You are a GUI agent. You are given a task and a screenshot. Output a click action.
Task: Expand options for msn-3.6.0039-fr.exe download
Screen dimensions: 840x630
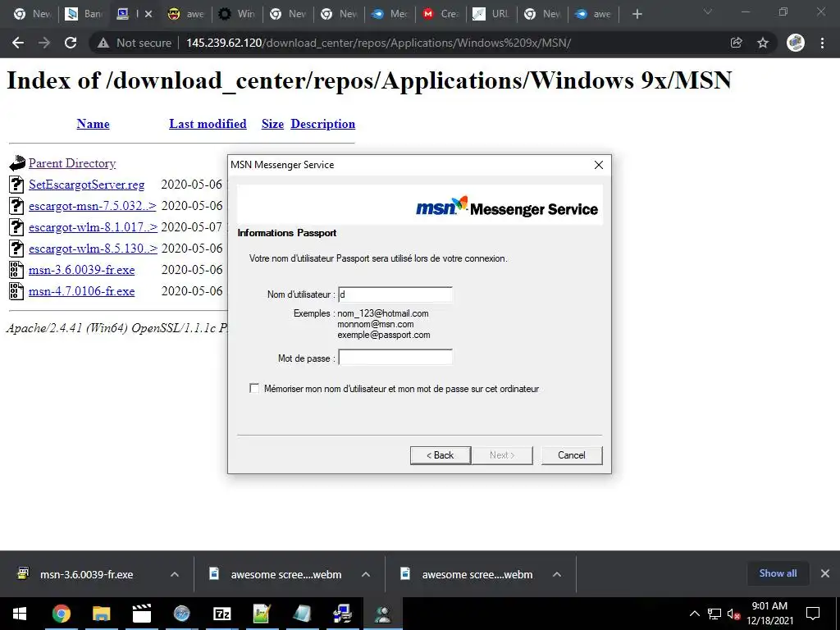click(175, 574)
